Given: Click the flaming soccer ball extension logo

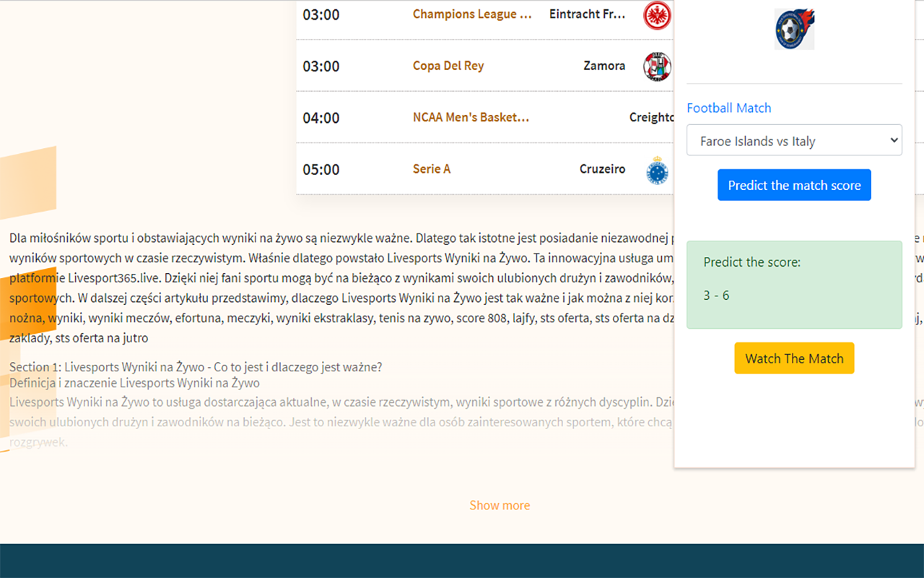Looking at the screenshot, I should coord(794,29).
